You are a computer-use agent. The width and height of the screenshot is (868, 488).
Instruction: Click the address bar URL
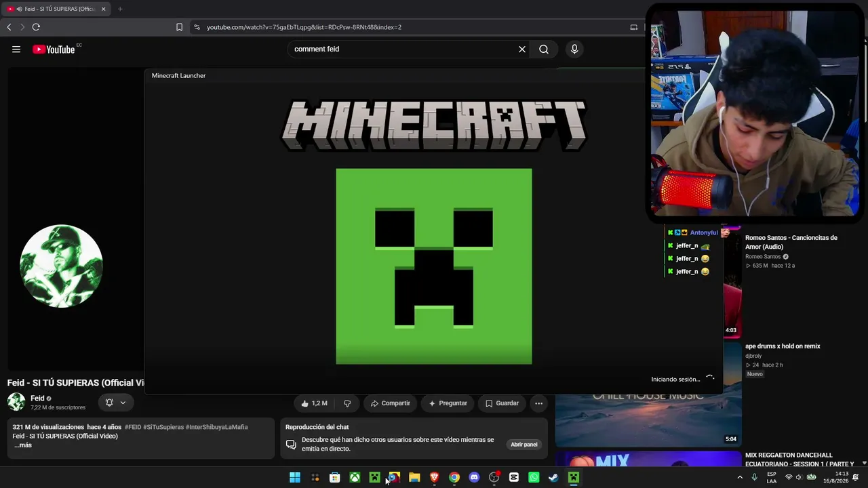304,27
